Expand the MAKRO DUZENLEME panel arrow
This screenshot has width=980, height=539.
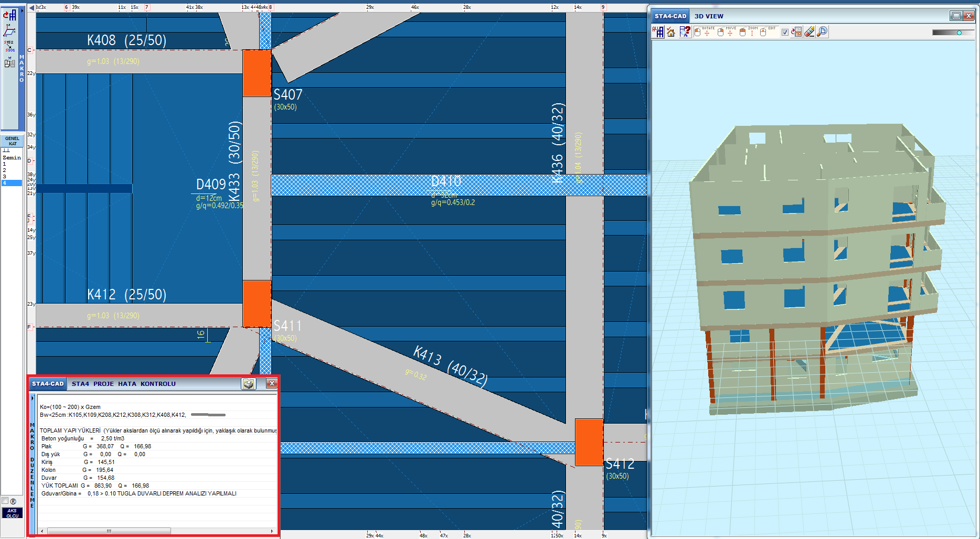(x=32, y=398)
